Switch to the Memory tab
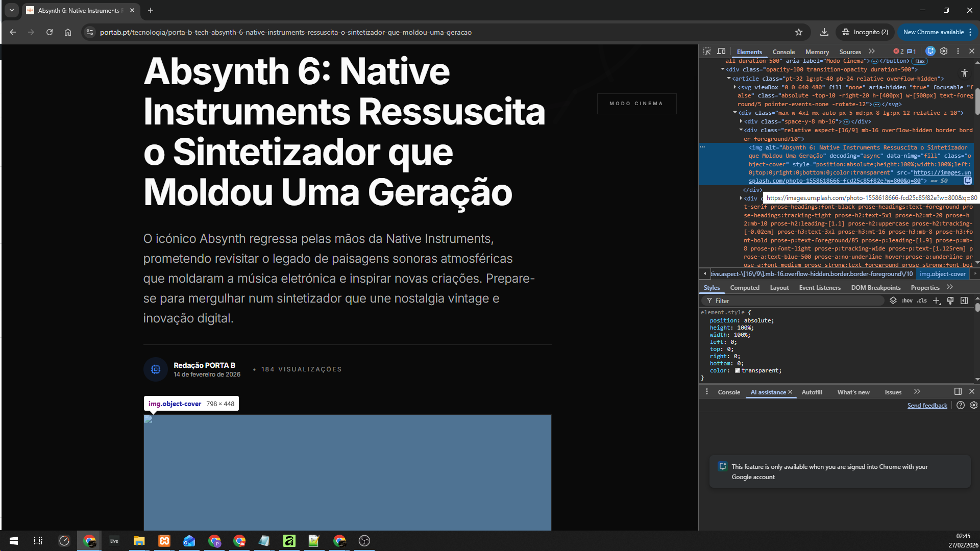 point(817,52)
